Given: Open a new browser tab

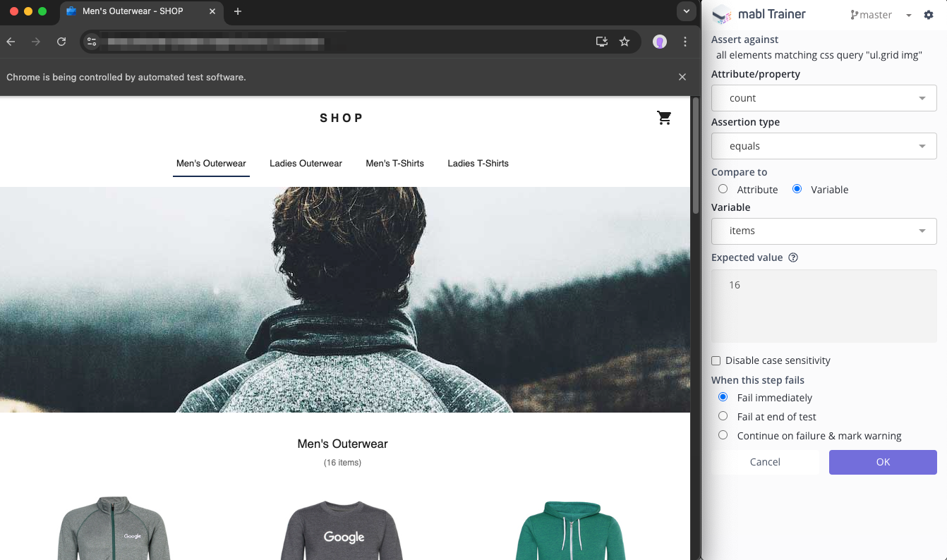Looking at the screenshot, I should point(238,11).
